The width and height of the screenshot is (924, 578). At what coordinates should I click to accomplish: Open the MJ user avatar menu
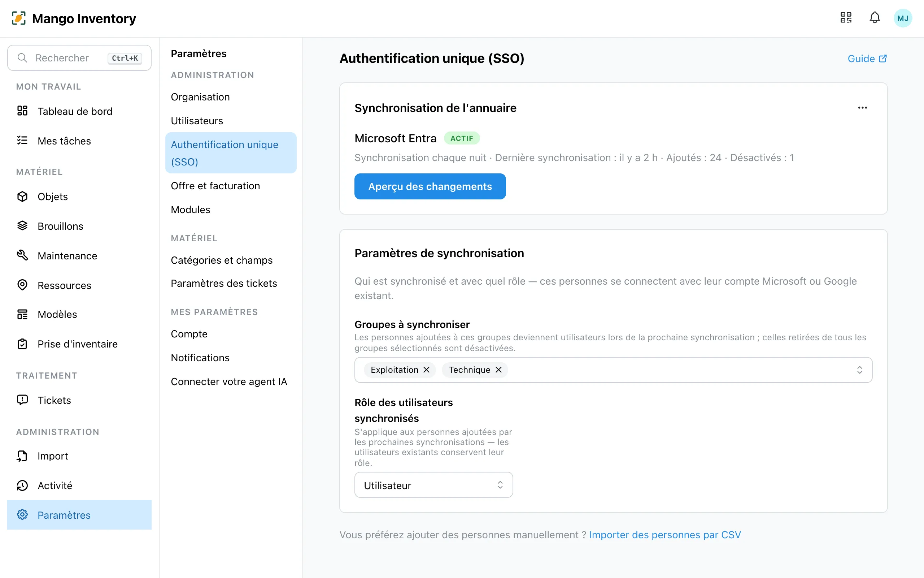[x=903, y=18]
